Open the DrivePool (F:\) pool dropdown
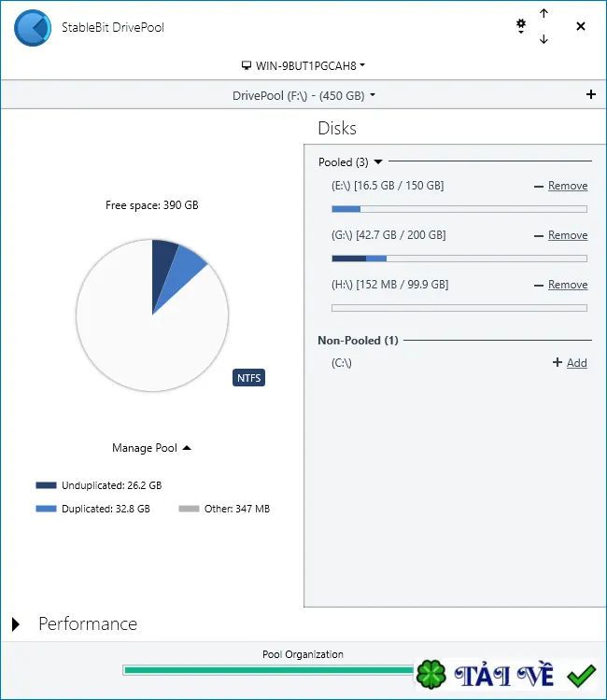This screenshot has height=700, width=607. [x=303, y=95]
